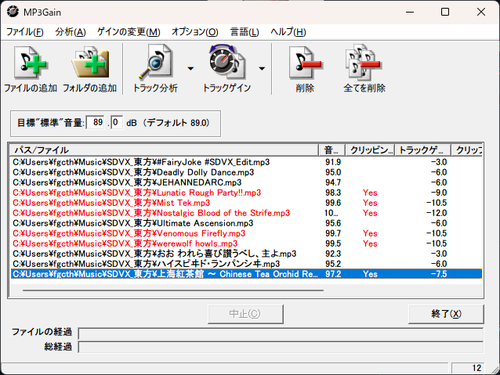Open the 言語(L) menu
The width and height of the screenshot is (500, 375).
tap(244, 32)
